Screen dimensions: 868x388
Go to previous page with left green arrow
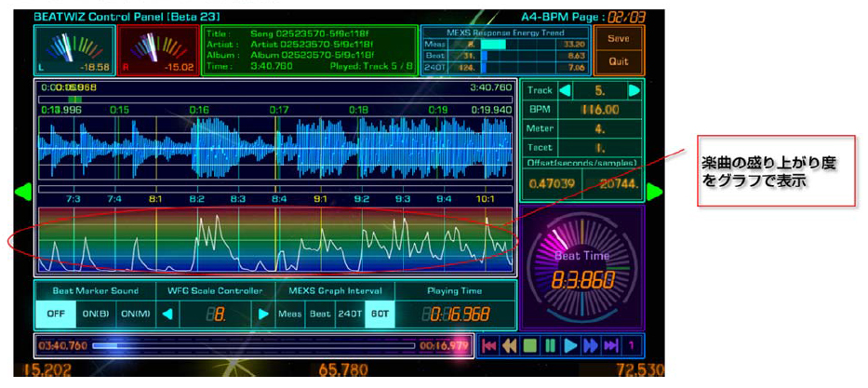click(x=21, y=192)
